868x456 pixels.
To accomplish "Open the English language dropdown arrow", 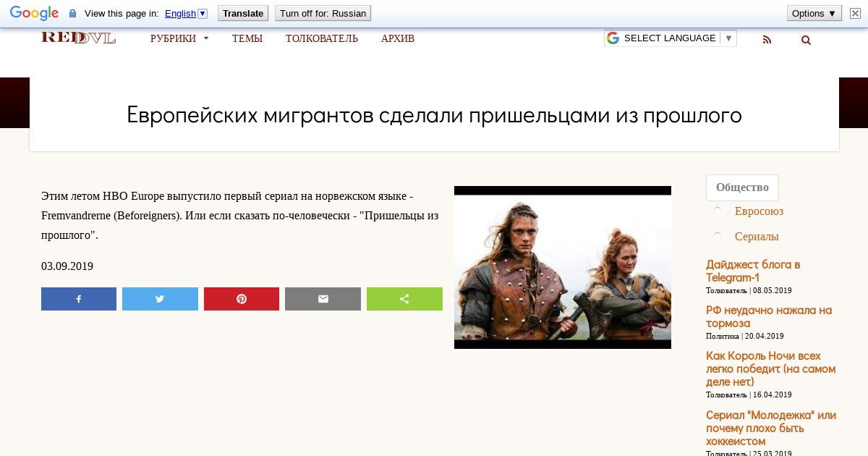I will pos(203,13).
